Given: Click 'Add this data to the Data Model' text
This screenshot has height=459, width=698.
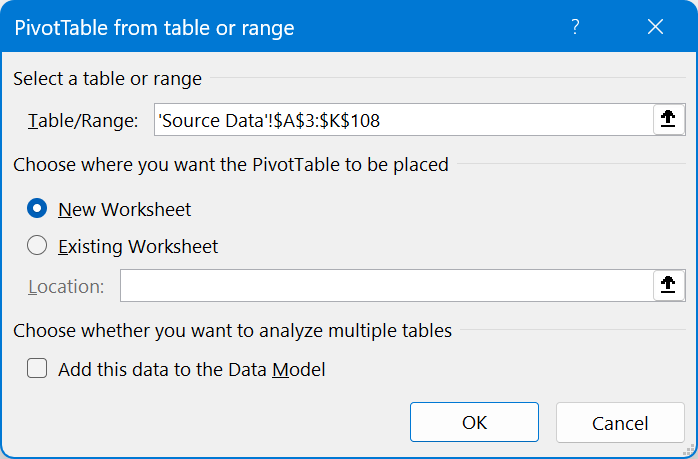Looking at the screenshot, I should point(192,369).
